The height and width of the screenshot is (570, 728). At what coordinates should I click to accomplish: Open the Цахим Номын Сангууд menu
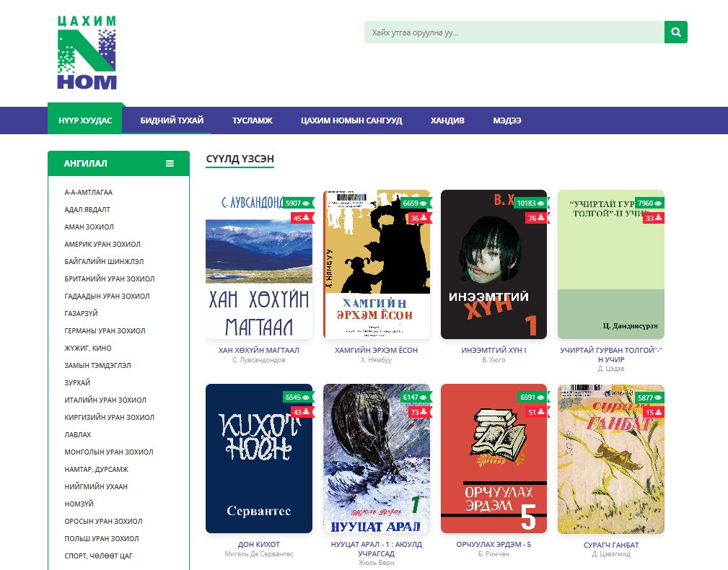pos(351,120)
